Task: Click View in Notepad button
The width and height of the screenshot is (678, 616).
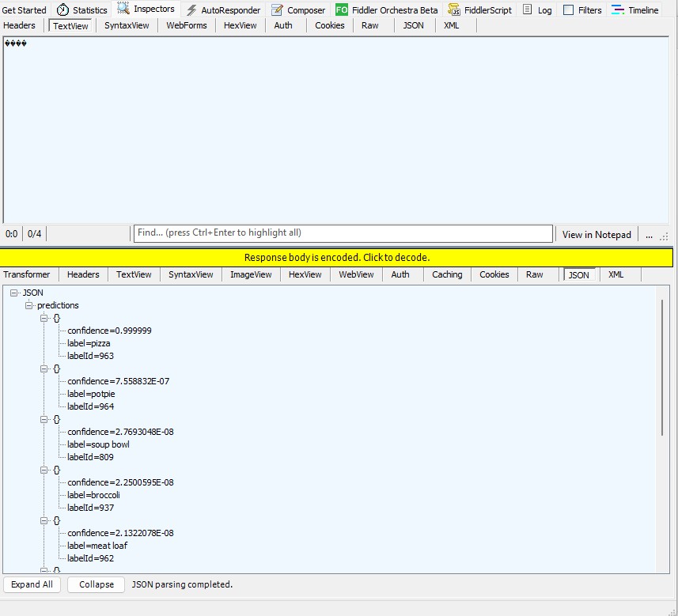Action: click(x=597, y=234)
